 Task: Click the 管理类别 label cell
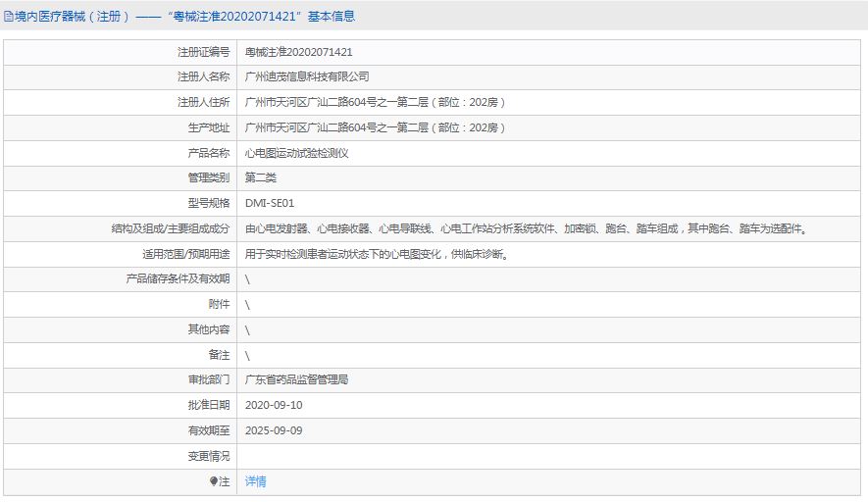120,177
